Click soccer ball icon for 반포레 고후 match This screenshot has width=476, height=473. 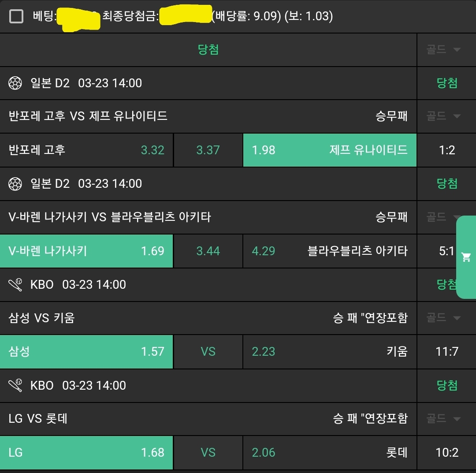click(15, 83)
